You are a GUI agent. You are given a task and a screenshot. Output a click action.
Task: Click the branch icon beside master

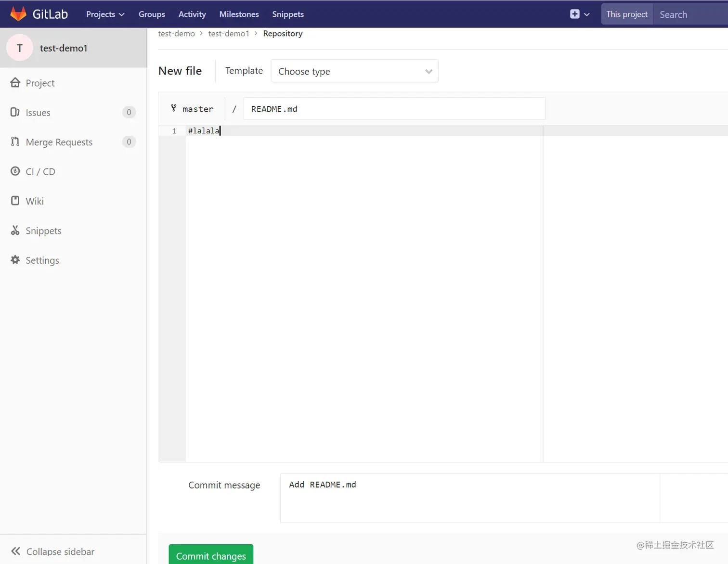click(174, 108)
